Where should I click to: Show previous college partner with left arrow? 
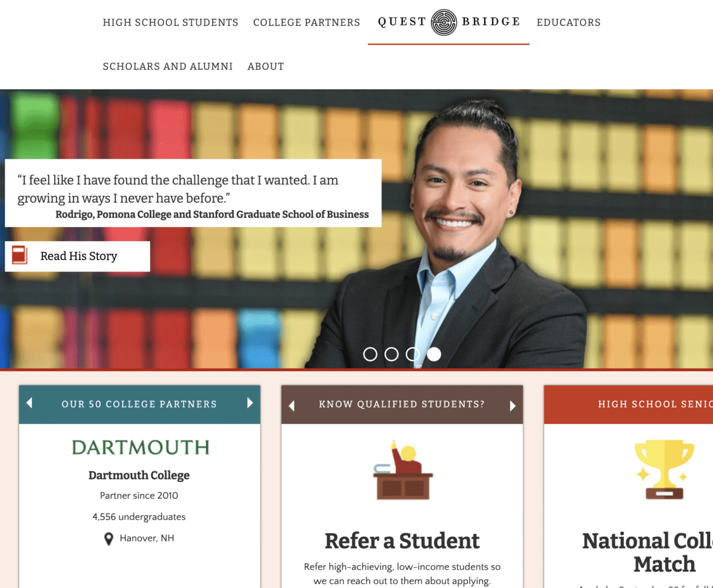point(29,403)
